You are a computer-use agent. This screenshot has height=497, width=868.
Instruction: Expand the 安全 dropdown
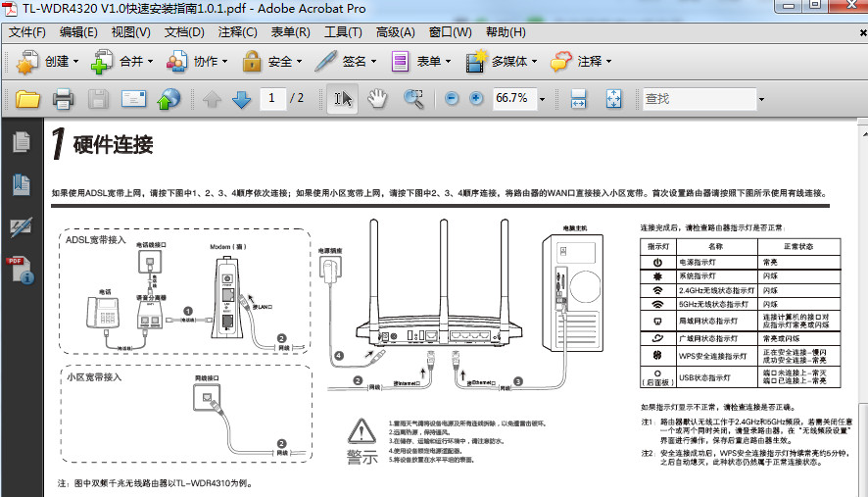[x=299, y=62]
